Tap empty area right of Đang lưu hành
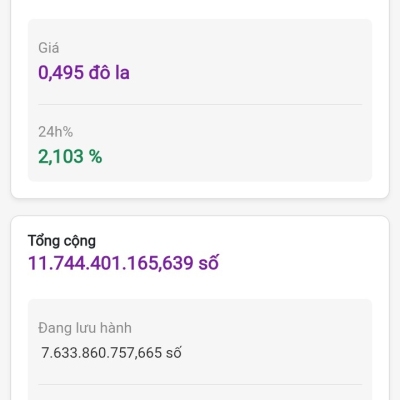 coord(250,328)
